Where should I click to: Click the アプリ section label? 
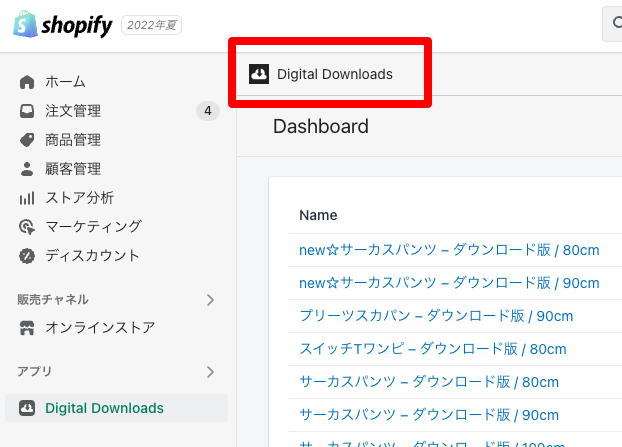(x=35, y=372)
